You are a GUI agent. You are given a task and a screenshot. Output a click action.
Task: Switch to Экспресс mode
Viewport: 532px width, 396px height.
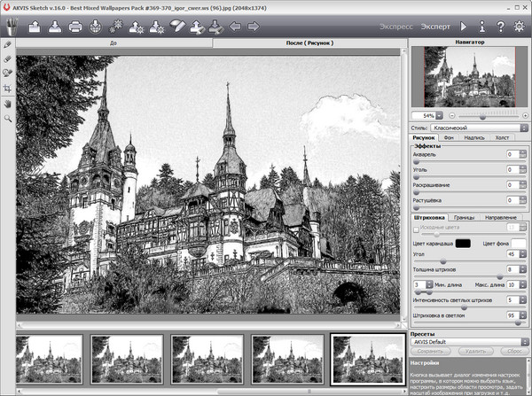(x=397, y=27)
